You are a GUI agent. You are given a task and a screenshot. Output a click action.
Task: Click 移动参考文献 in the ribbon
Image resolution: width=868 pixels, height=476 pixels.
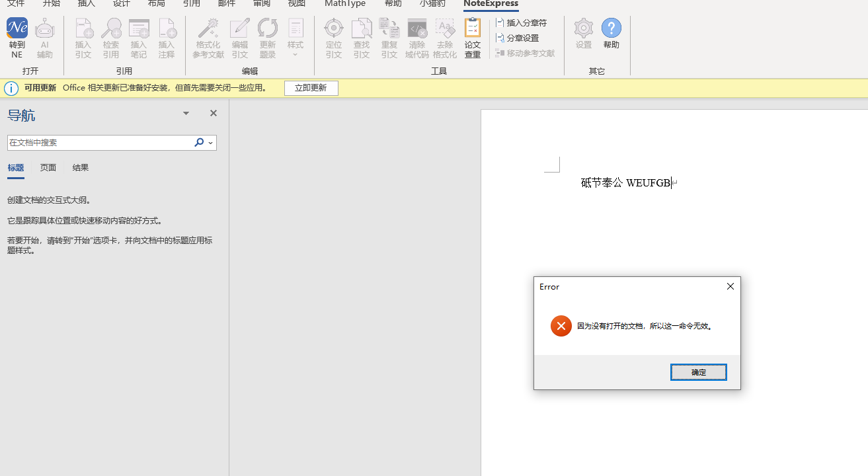point(525,54)
